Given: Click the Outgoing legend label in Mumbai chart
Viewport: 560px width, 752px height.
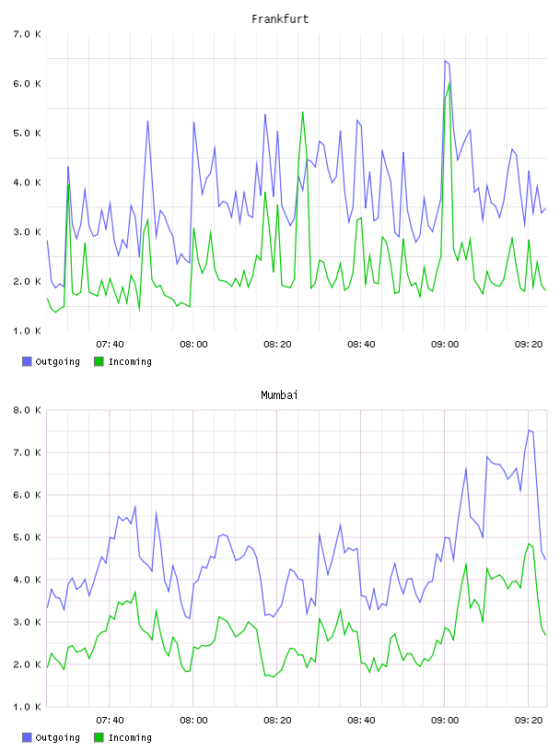Looking at the screenshot, I should click(x=57, y=738).
